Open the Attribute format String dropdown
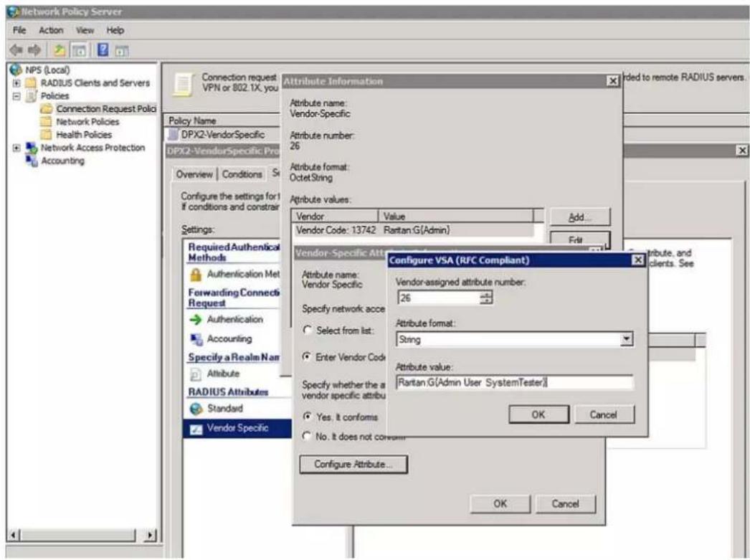This screenshot has height=560, width=750. coord(626,339)
